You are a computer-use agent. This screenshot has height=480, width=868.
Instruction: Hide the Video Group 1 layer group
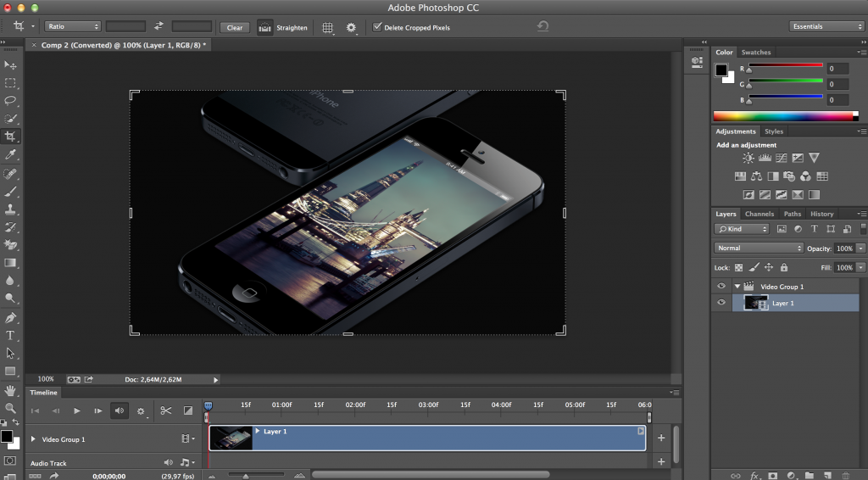click(x=721, y=287)
